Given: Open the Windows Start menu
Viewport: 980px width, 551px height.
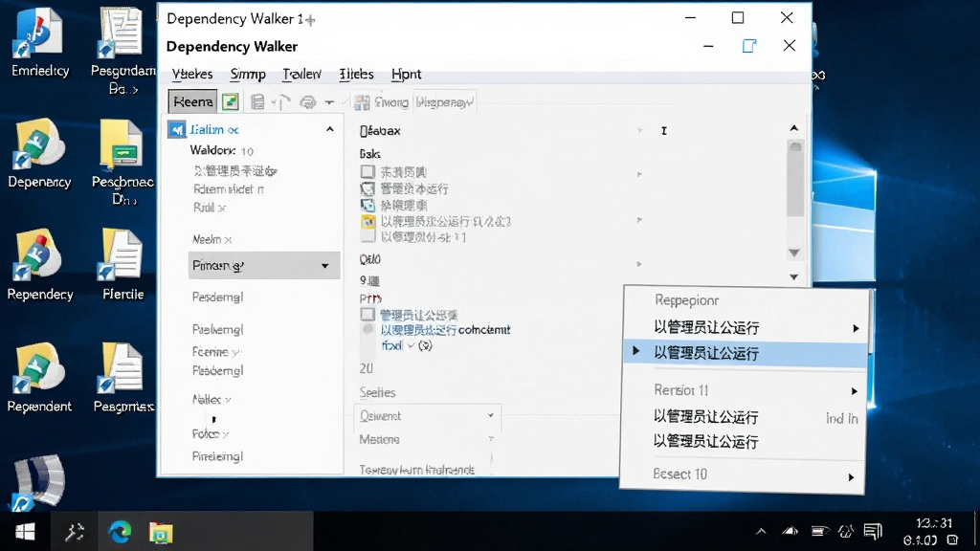Looking at the screenshot, I should tap(25, 532).
